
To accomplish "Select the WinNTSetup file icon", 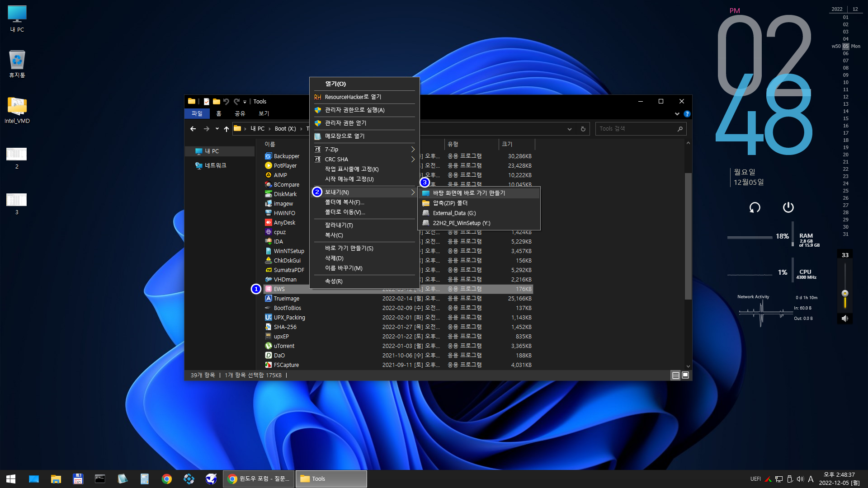I will (268, 251).
